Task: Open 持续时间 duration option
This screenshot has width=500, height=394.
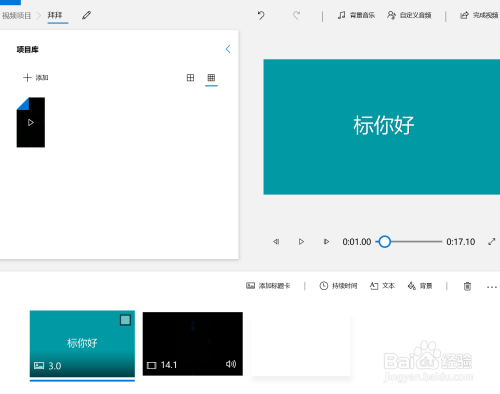Action: point(338,286)
